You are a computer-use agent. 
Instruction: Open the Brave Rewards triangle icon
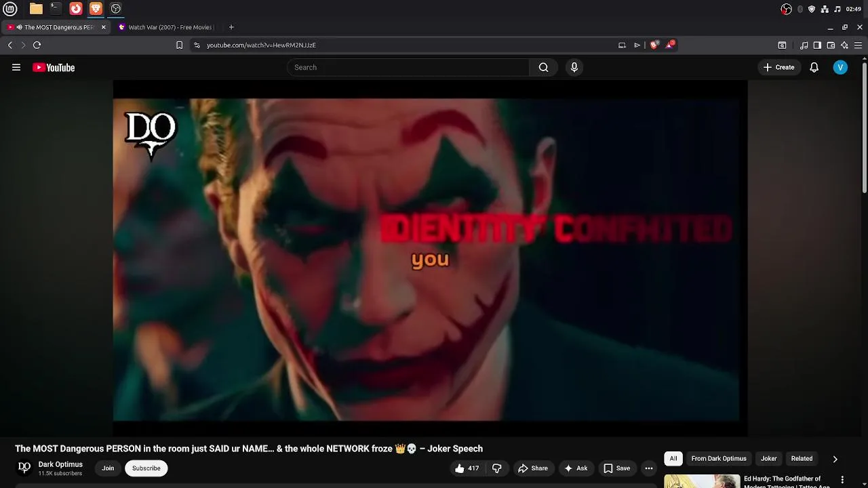click(670, 45)
